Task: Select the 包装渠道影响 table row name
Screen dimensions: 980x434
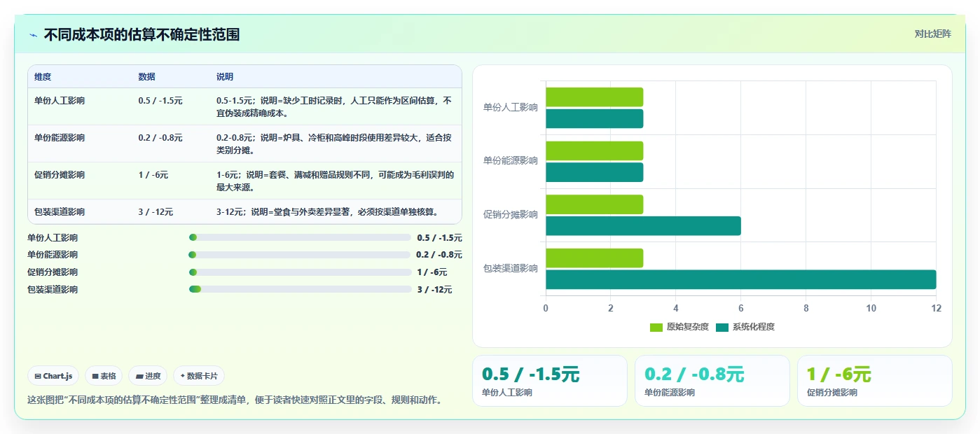Action: pos(60,212)
